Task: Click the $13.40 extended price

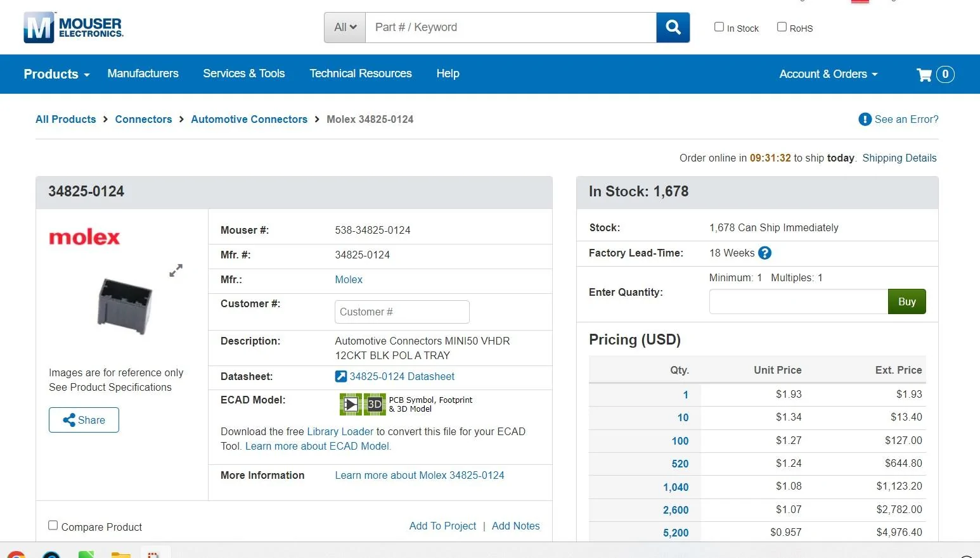Action: (x=906, y=417)
